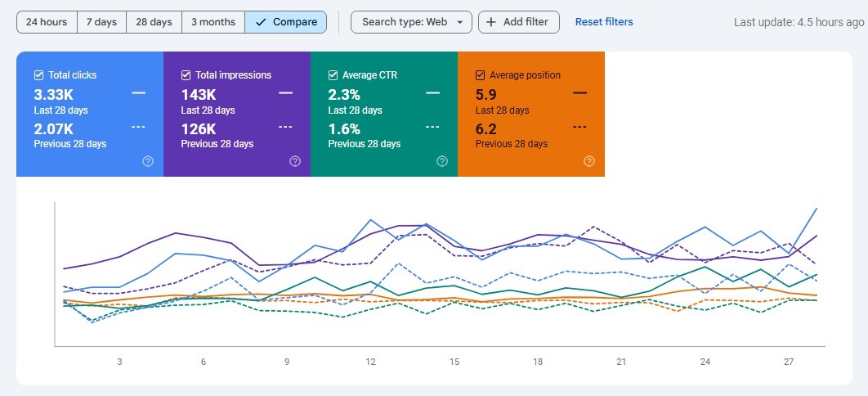The height and width of the screenshot is (396, 868).
Task: Select the 3 months date range
Action: [x=213, y=22]
